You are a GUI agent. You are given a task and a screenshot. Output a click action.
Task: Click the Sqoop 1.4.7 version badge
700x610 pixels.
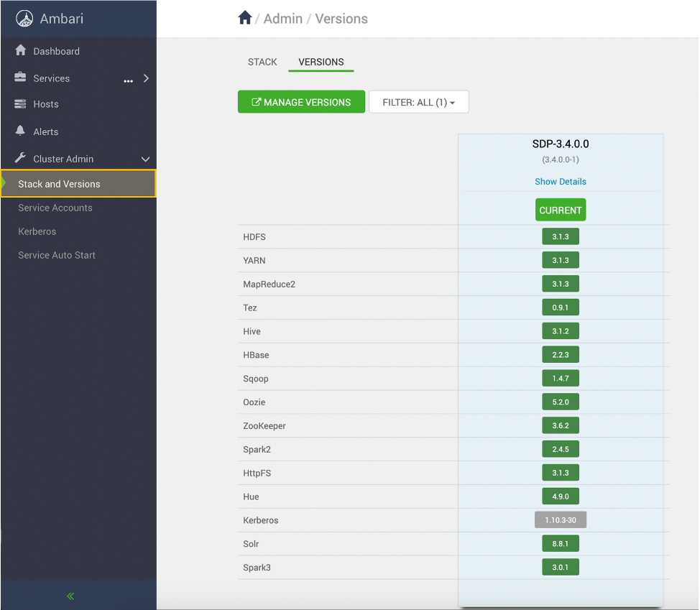click(x=561, y=379)
